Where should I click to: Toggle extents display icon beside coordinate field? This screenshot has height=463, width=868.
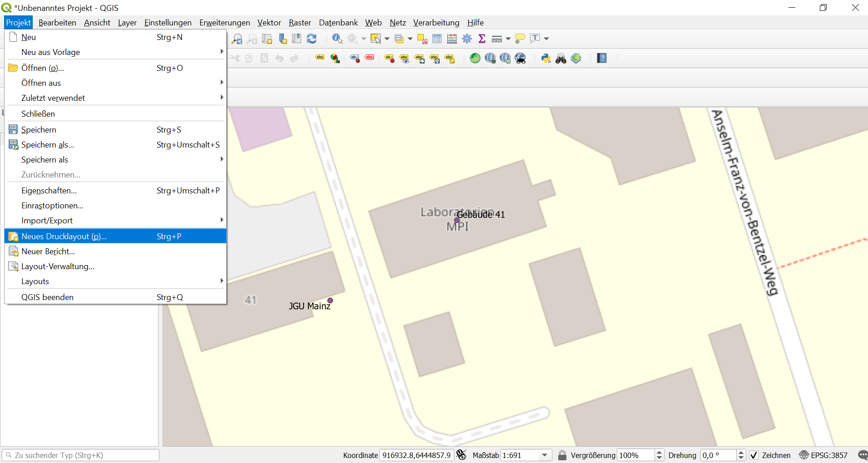pyautogui.click(x=461, y=455)
